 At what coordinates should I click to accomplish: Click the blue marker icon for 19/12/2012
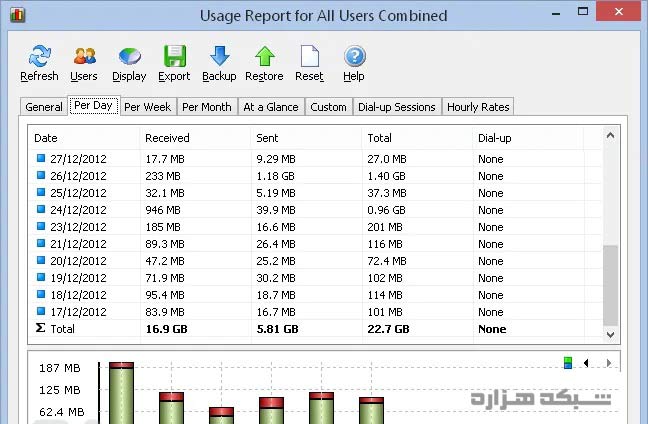(x=40, y=277)
